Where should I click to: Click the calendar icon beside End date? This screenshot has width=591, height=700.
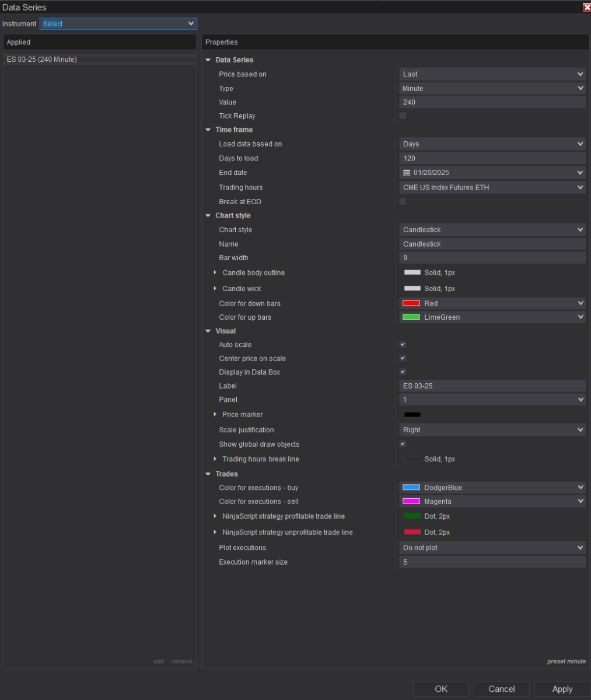(407, 173)
